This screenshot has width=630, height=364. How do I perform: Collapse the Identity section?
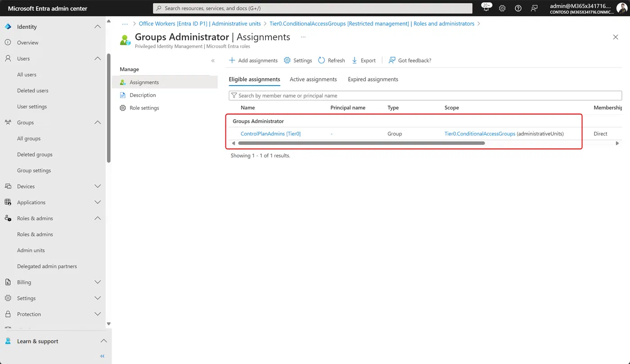coord(98,27)
